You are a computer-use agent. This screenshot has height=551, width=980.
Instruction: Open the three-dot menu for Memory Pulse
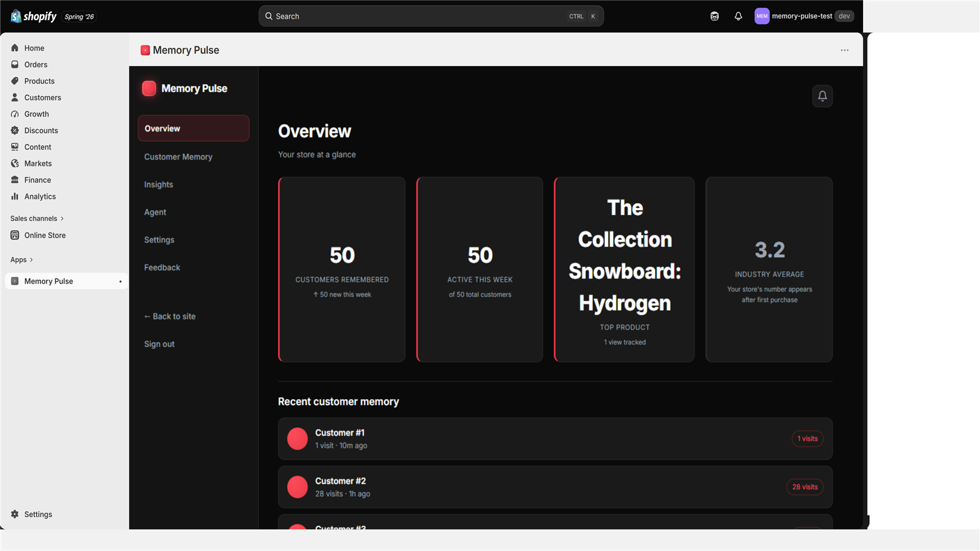pyautogui.click(x=844, y=50)
